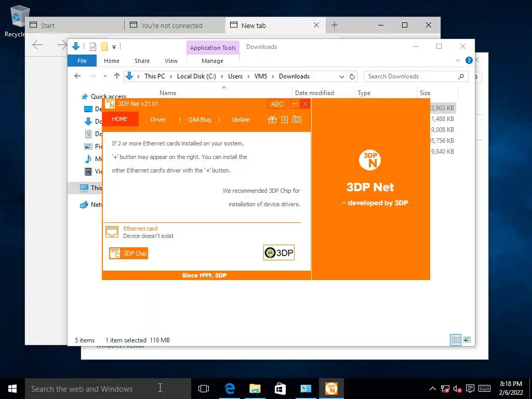Click the search magnifier icon in Explorer
This screenshot has height=399, width=532.
click(x=461, y=76)
